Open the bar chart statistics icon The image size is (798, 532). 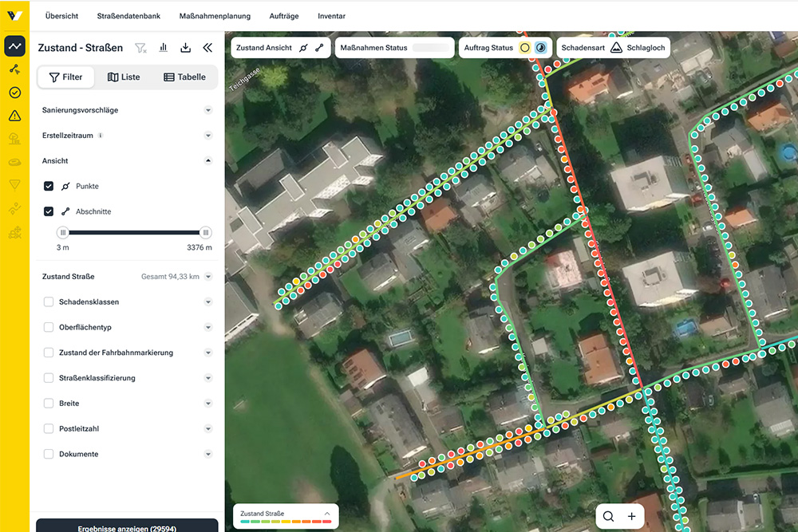coord(164,47)
